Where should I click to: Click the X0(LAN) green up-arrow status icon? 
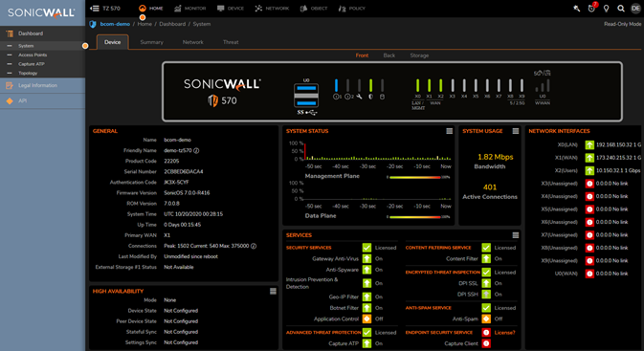(589, 145)
